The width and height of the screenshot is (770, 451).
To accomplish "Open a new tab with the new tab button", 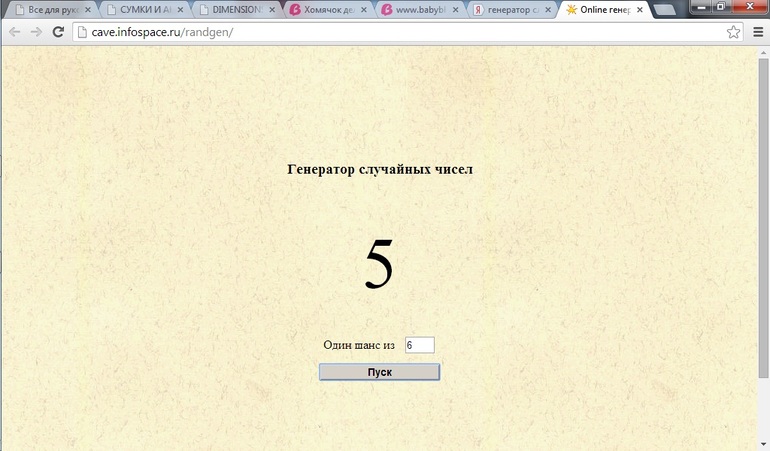I will pyautogui.click(x=663, y=10).
